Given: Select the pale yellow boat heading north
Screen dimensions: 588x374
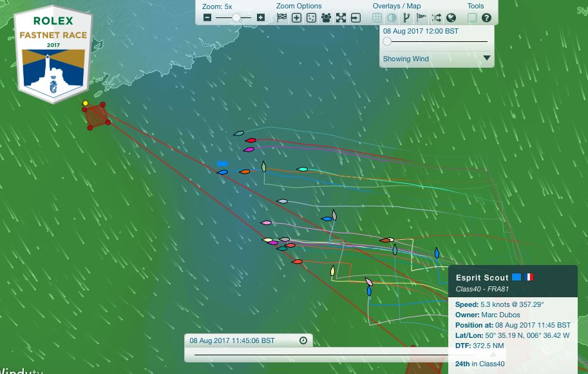Looking at the screenshot, I should coord(332,271).
